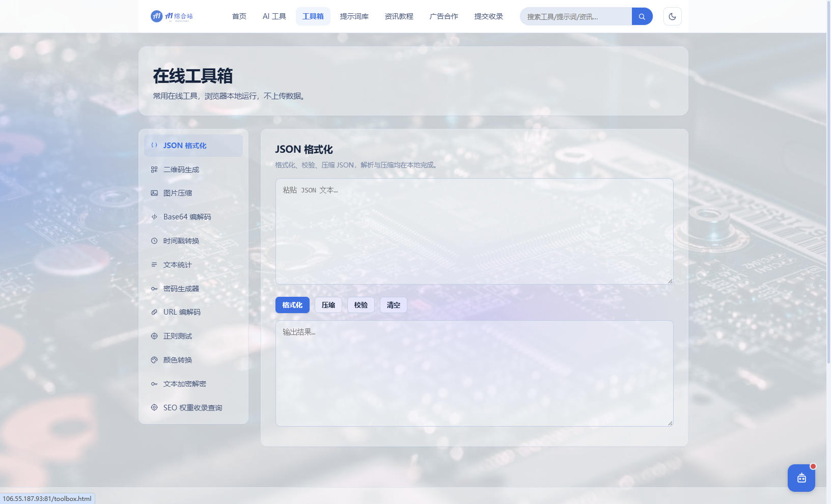Click the link icon beside URL 编解码
The image size is (831, 504).
click(x=154, y=312)
